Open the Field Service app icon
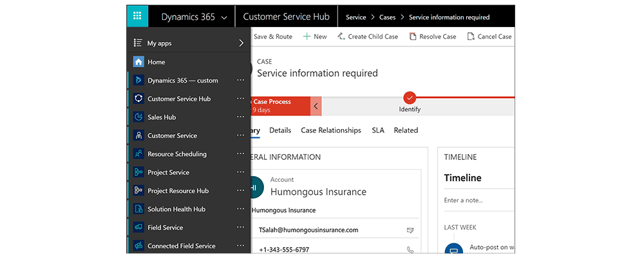 pyautogui.click(x=138, y=228)
